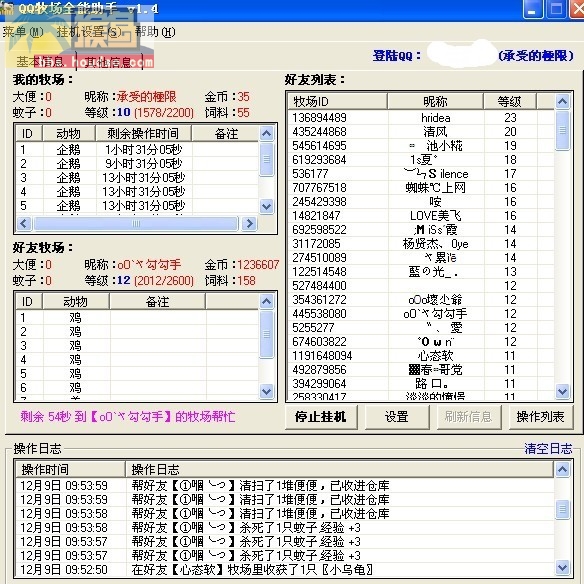
Task: Select friend row 545614695
Action: [x=421, y=146]
